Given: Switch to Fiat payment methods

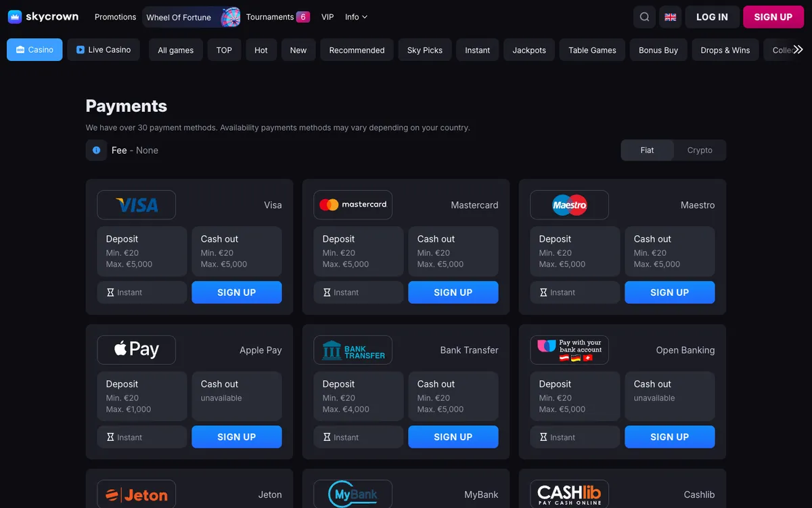Looking at the screenshot, I should 647,150.
